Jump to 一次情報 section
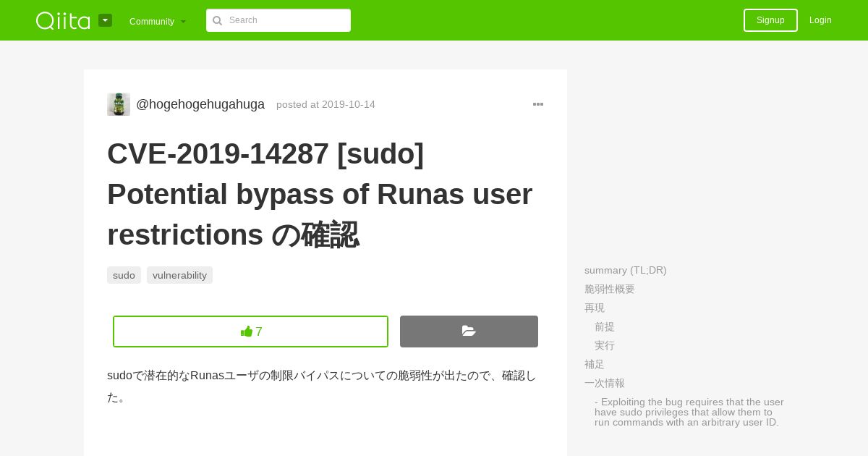This screenshot has height=456, width=868. click(x=605, y=383)
